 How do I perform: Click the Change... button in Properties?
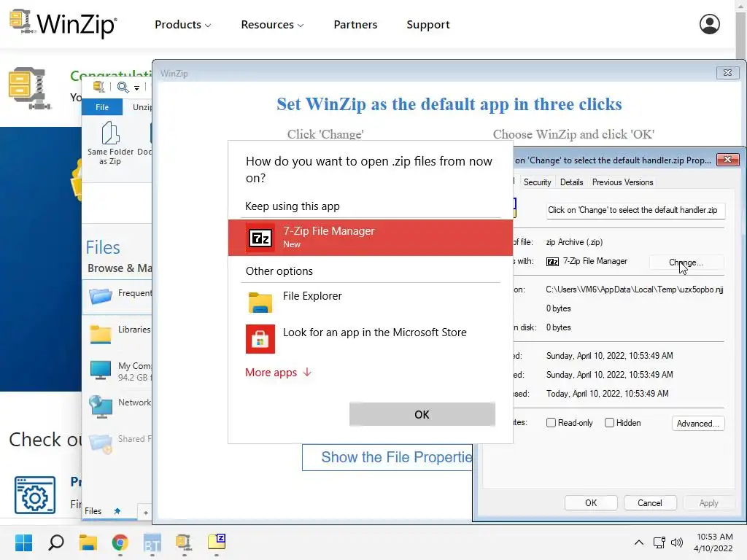pos(686,262)
